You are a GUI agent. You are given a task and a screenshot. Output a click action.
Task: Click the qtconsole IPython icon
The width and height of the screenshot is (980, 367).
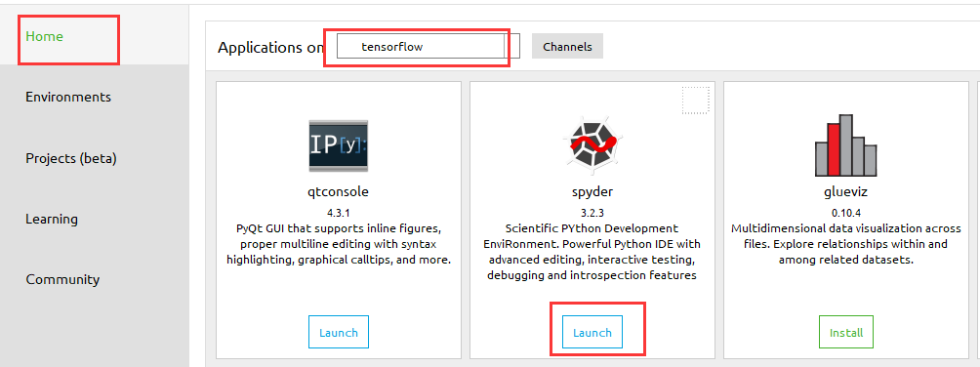[x=339, y=145]
